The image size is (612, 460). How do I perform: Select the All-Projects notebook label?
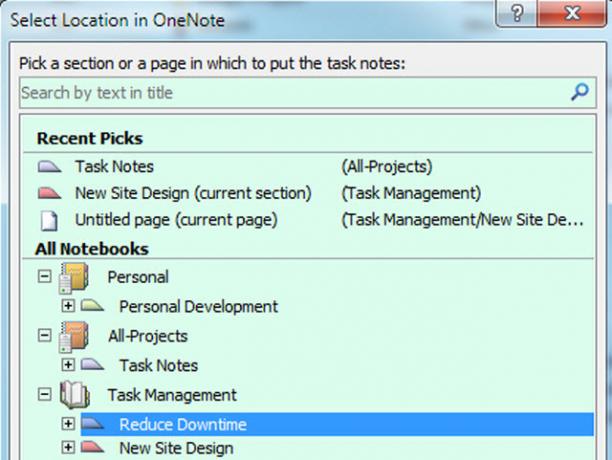click(x=148, y=336)
